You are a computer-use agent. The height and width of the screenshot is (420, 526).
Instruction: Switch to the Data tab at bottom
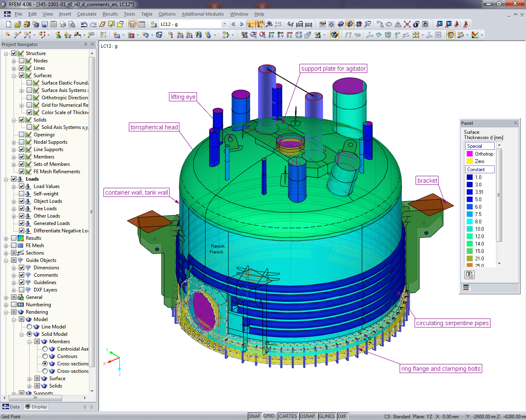[11, 406]
